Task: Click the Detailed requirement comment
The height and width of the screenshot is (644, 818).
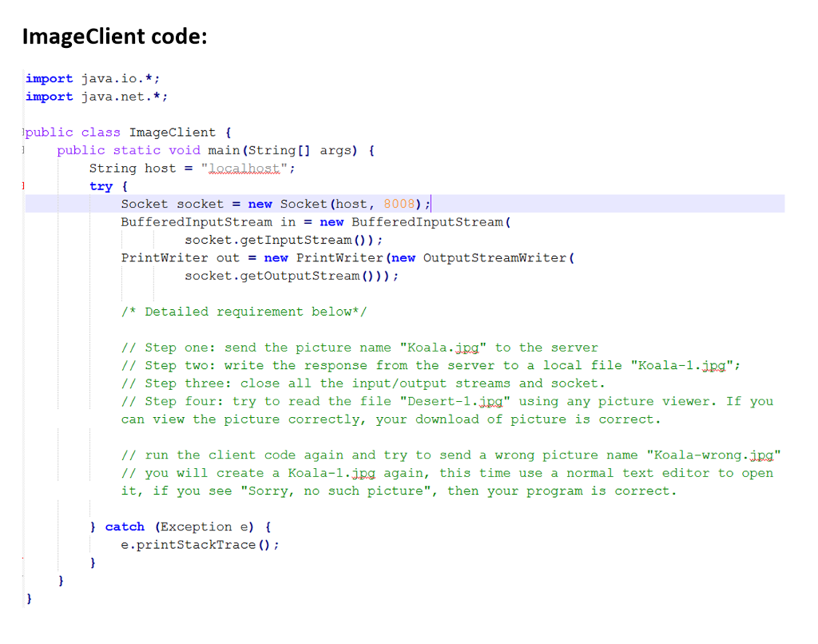Action: point(240,311)
